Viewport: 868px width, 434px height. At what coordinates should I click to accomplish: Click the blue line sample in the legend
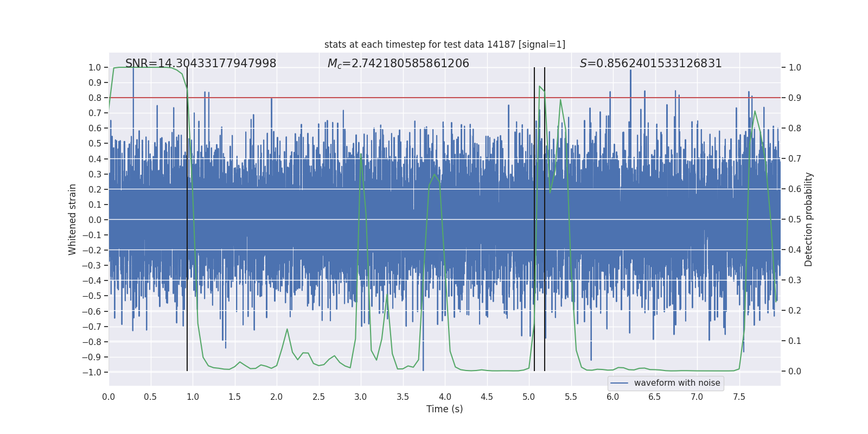[x=620, y=383]
